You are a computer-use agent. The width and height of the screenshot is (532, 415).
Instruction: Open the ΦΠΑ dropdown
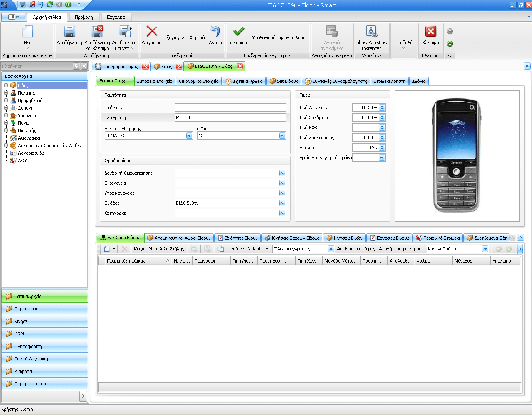282,135
